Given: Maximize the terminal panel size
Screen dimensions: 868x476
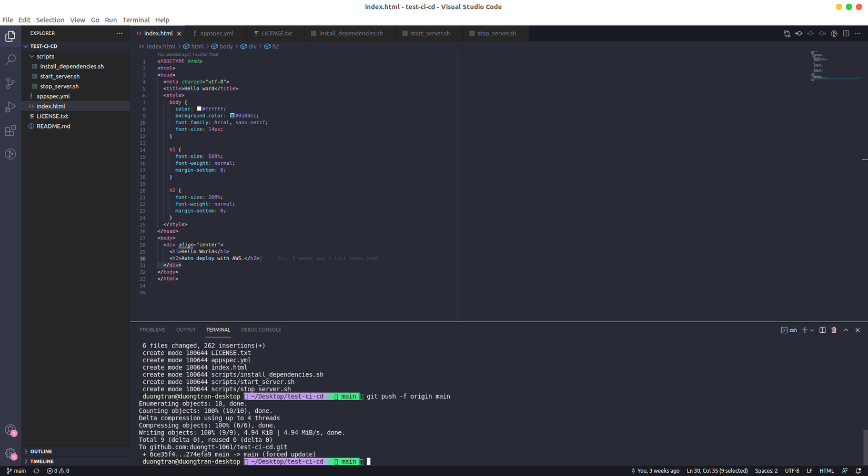Looking at the screenshot, I should pyautogui.click(x=846, y=330).
